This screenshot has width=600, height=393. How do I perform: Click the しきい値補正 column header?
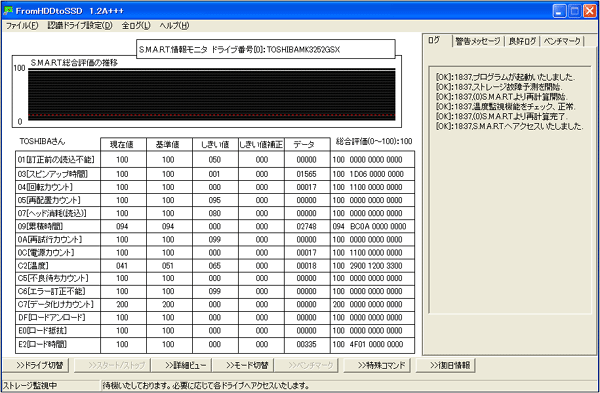click(x=261, y=144)
